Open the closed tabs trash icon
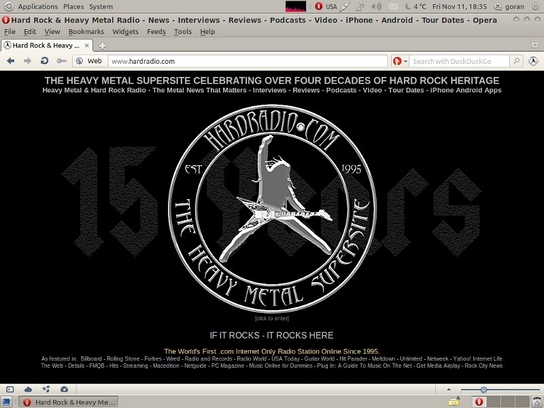544x408 pixels. point(535,44)
